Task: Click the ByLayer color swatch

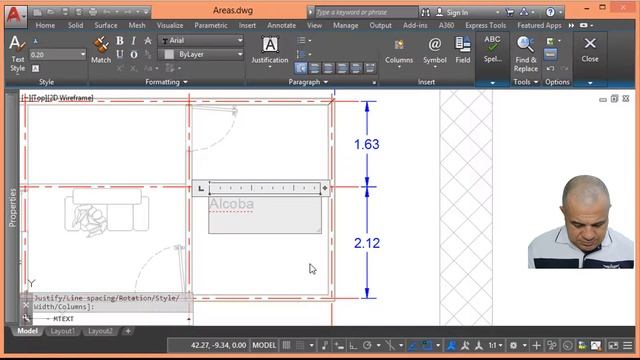Action: click(x=169, y=54)
